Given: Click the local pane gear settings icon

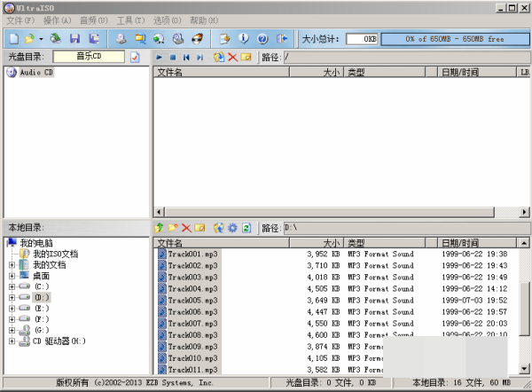Looking at the screenshot, I should pos(232,228).
